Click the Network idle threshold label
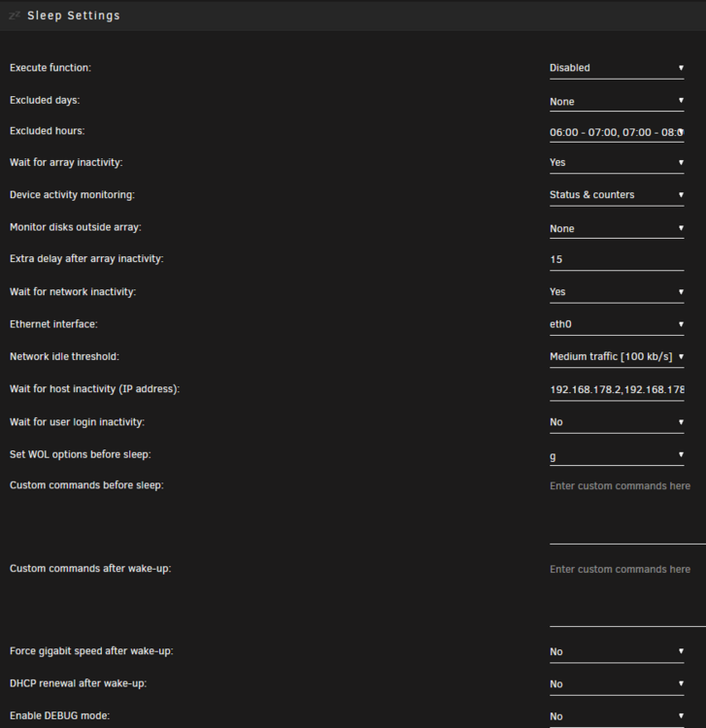 pos(64,356)
